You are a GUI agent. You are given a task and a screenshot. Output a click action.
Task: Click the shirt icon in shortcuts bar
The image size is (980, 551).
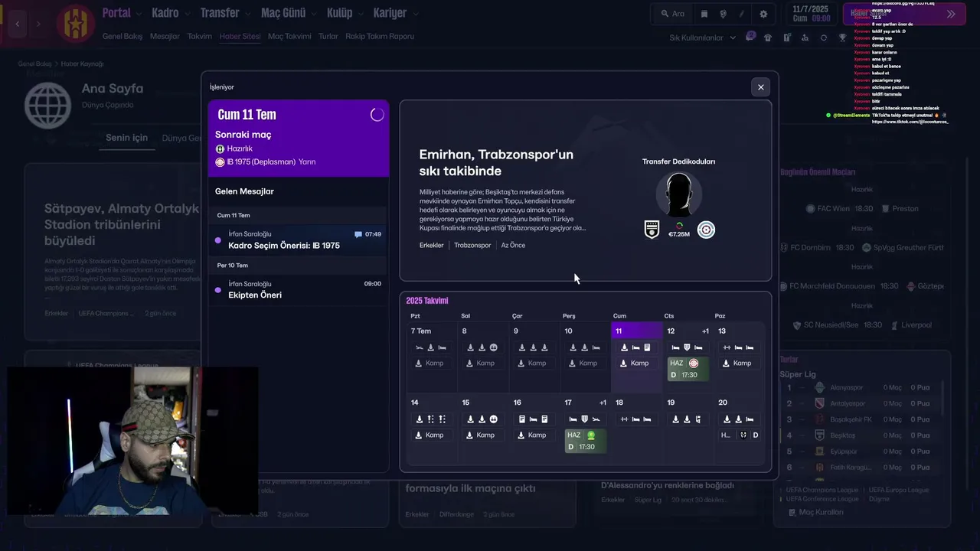click(768, 37)
